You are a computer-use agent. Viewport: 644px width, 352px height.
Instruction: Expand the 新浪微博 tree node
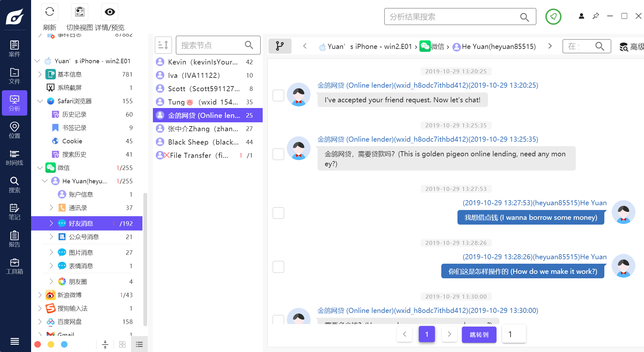40,295
